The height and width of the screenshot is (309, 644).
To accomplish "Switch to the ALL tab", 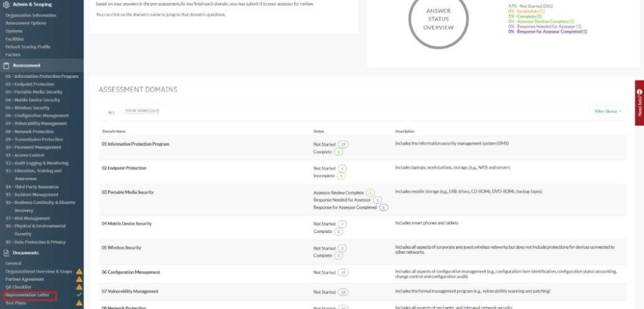I will coord(111,112).
